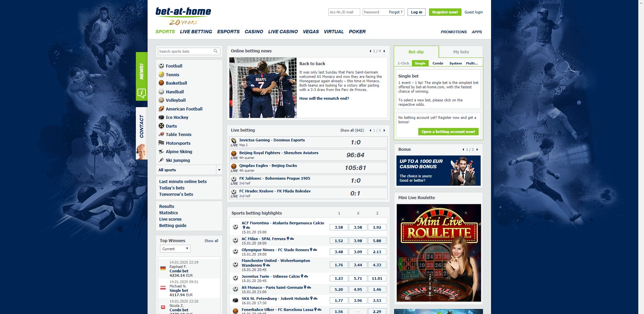This screenshot has height=314, width=644.
Task: Click the search magnifier icon
Action: point(216,51)
